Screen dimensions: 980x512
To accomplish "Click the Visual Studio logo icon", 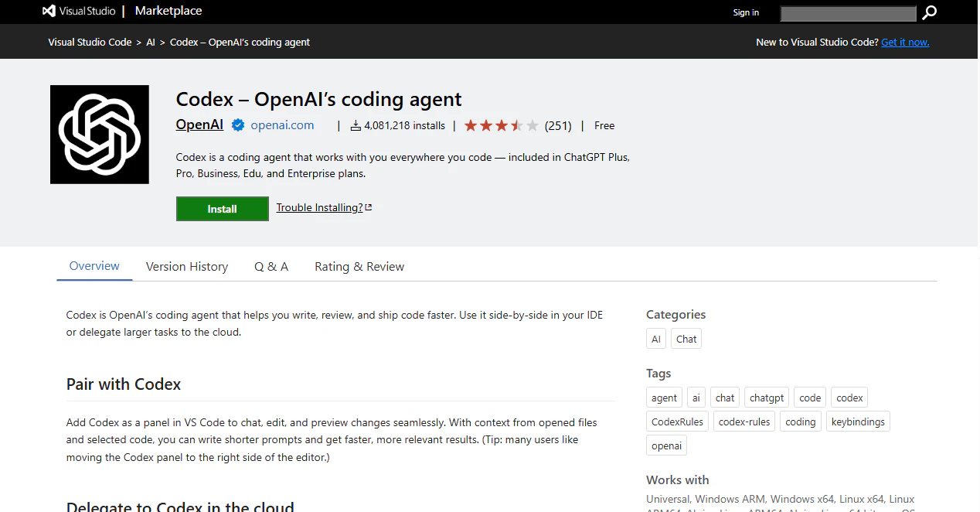I will coord(49,11).
